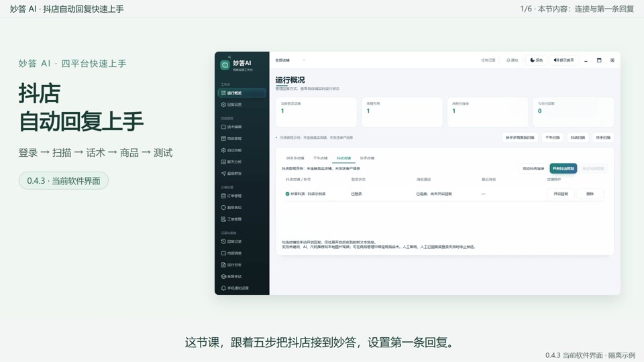Click the 抖店扫描 button
The height and width of the screenshot is (362, 644).
point(578,137)
